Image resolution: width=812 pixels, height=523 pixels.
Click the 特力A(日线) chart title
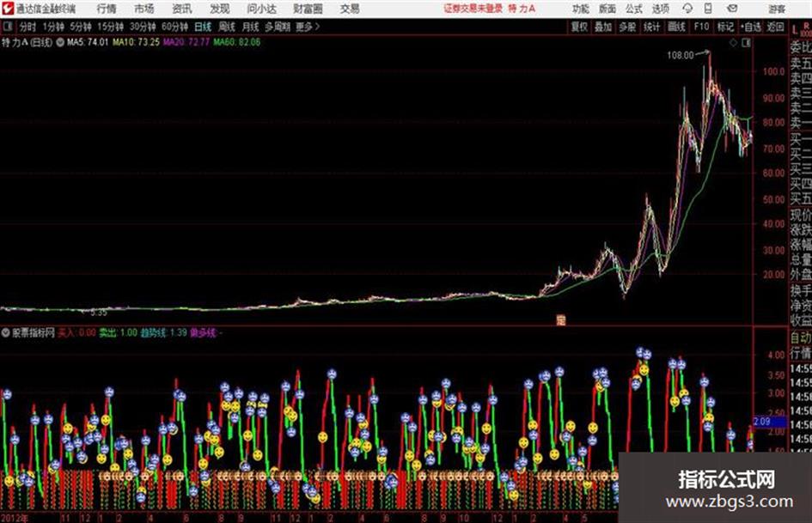(27, 42)
